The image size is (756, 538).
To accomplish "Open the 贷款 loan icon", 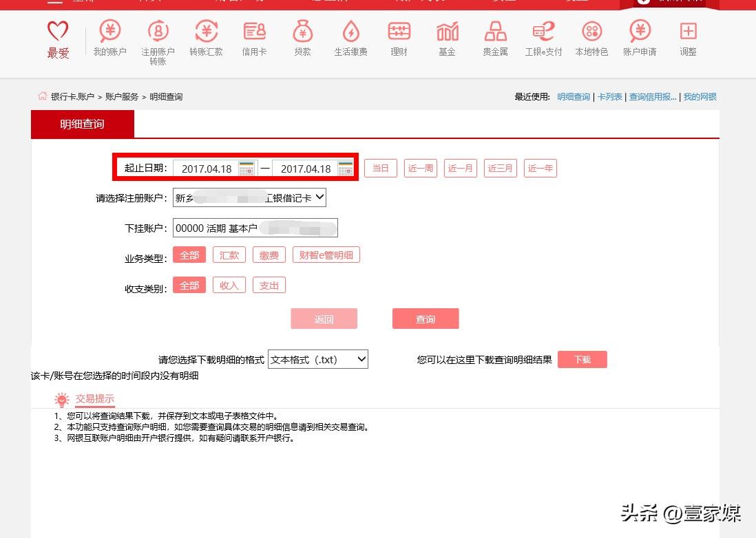I will pyautogui.click(x=302, y=32).
